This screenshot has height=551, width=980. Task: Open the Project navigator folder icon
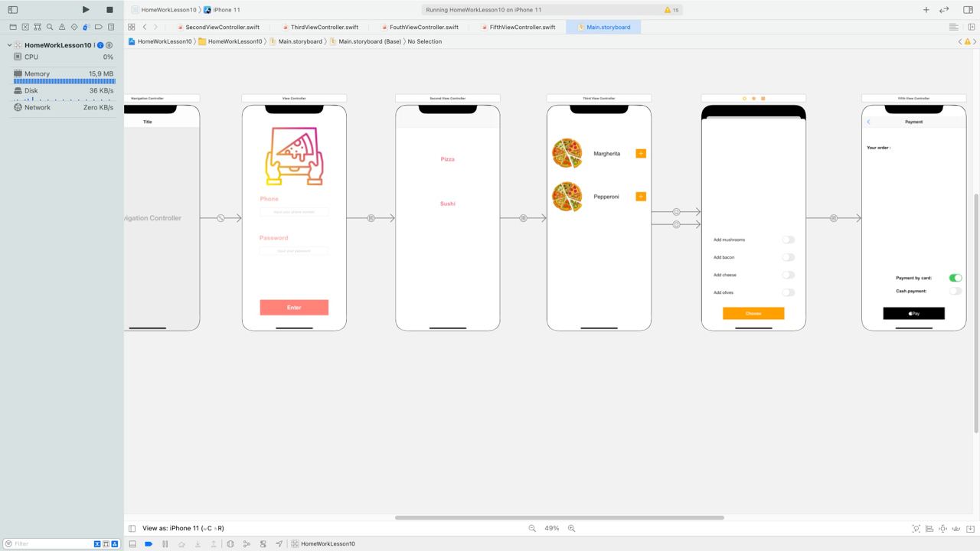[13, 27]
